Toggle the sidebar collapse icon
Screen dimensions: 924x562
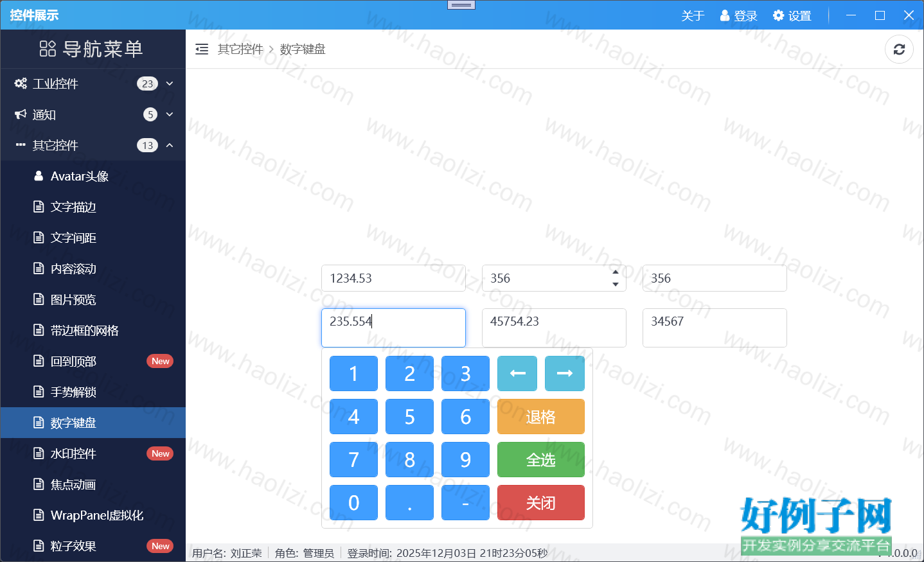(x=202, y=49)
